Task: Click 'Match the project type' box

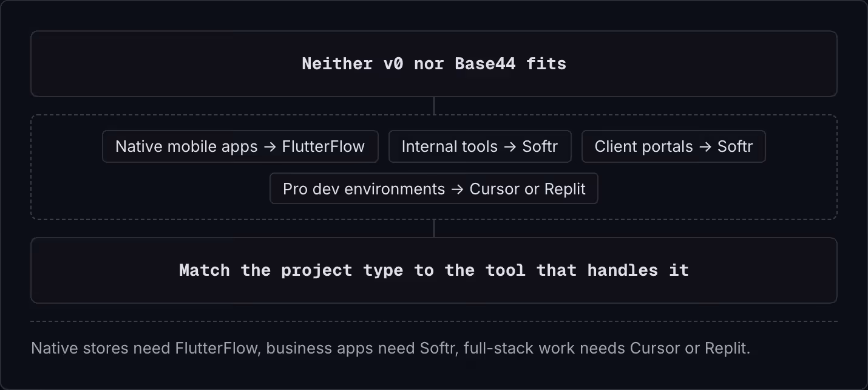Action: click(434, 270)
